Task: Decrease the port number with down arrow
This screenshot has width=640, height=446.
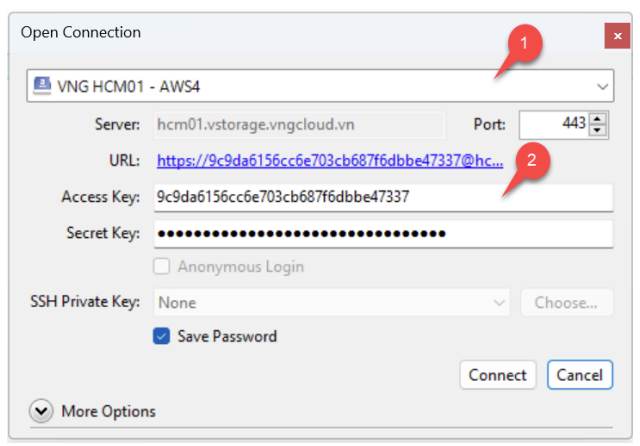Action: point(599,131)
